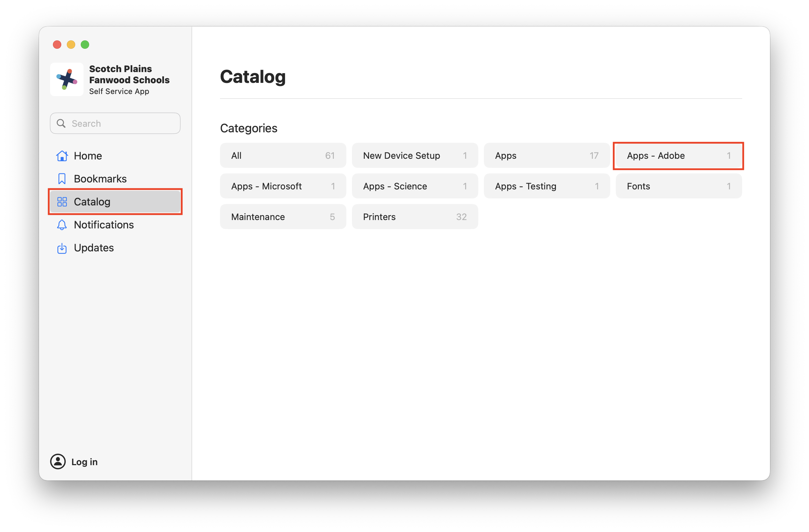The height and width of the screenshot is (532, 809).
Task: Log in via sidebar link
Action: [84, 462]
